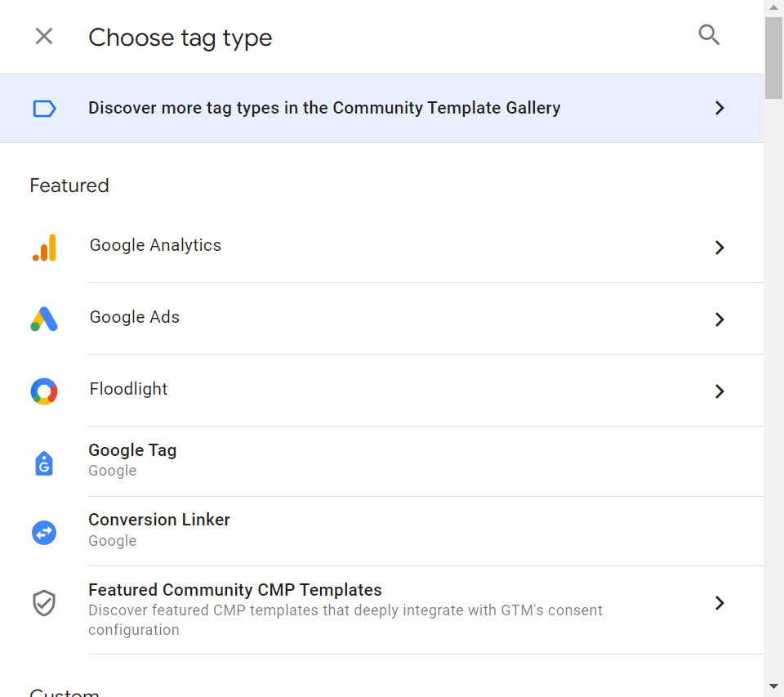784x697 pixels.
Task: Click the scrollbar down arrow
Action: coord(773,686)
